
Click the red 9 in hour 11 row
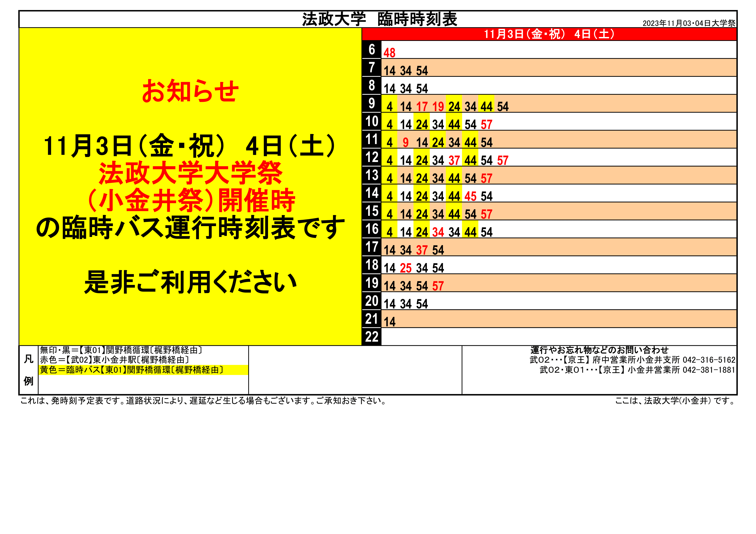(x=406, y=142)
